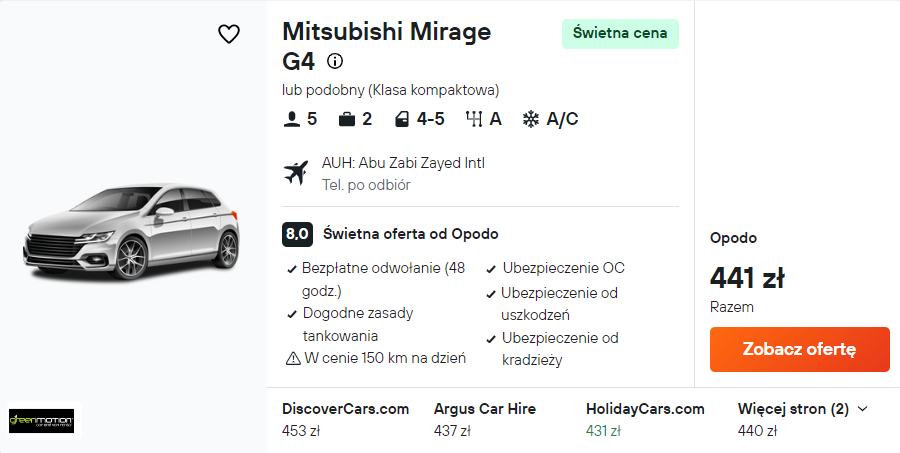Click the Green Motion supplier logo
Screen dimensions: 900x453
[41, 421]
